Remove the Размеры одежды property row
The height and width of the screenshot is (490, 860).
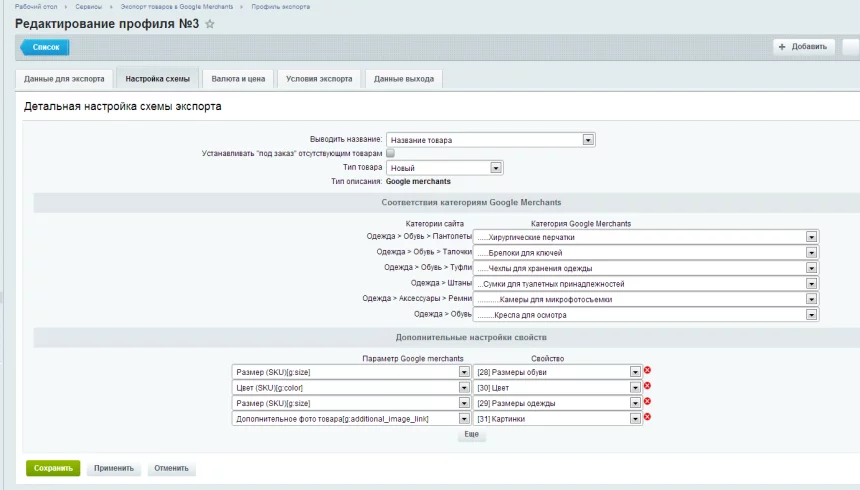tap(647, 402)
